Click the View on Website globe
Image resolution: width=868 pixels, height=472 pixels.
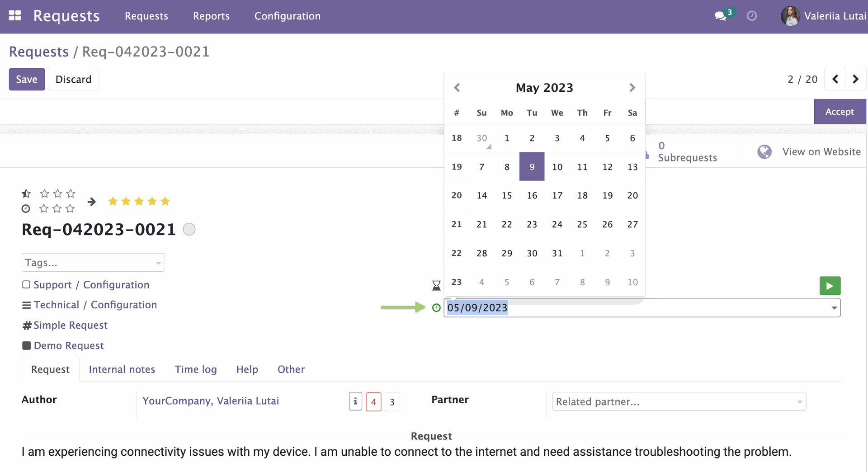(x=764, y=151)
